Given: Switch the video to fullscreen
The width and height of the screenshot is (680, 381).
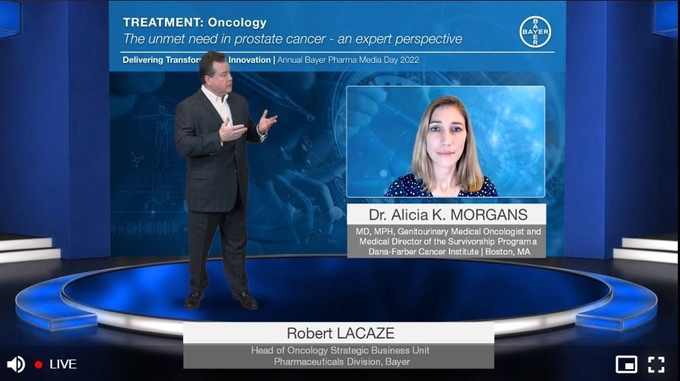Looking at the screenshot, I should coord(656,365).
